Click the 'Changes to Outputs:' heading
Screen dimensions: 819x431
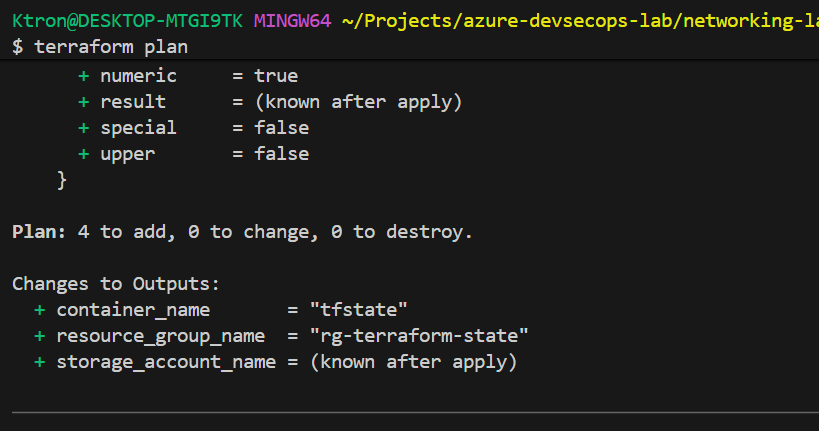tap(116, 284)
